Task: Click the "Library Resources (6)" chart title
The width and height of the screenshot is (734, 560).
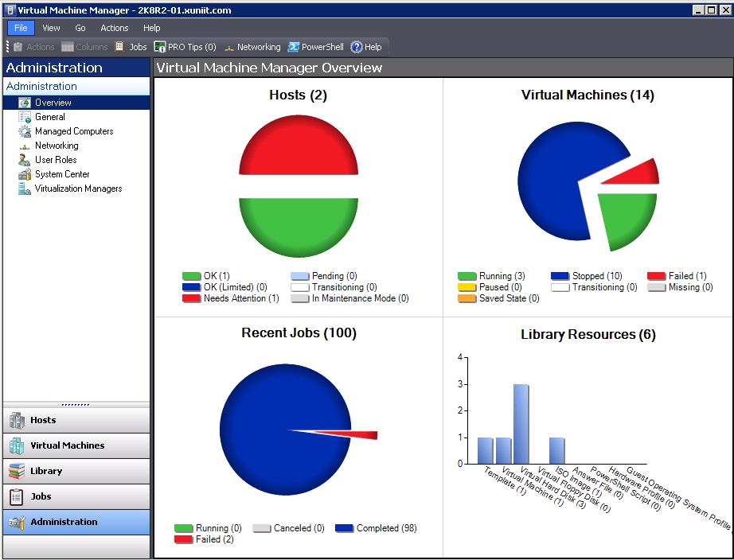Action: 588,335
